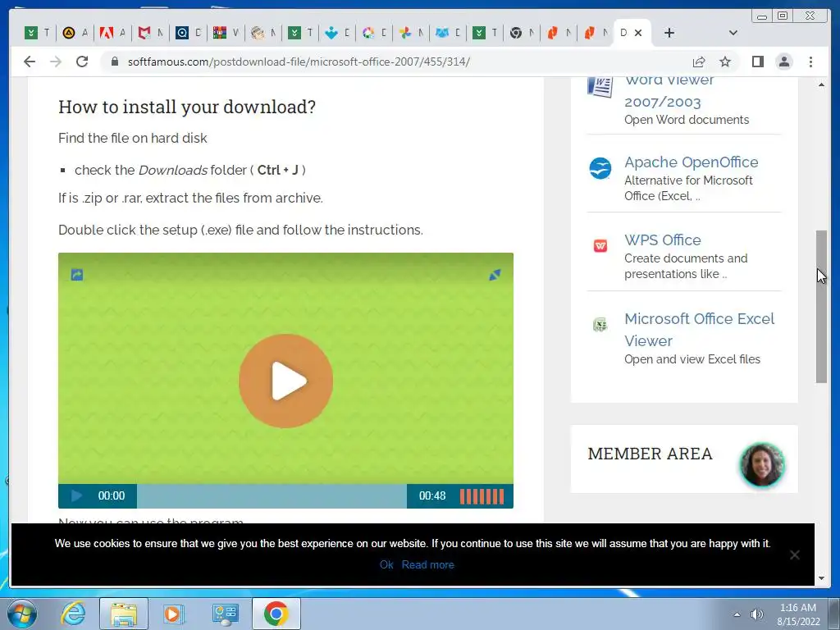Click the member area profile photo

[762, 464]
